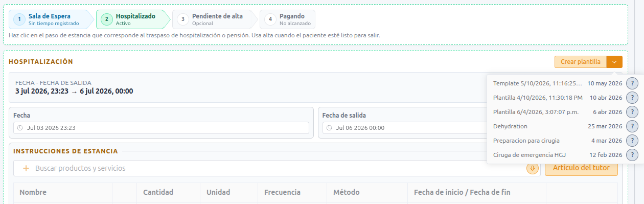
Task: Collapse the Crear plantilla dropdown arrow
Action: [614, 62]
